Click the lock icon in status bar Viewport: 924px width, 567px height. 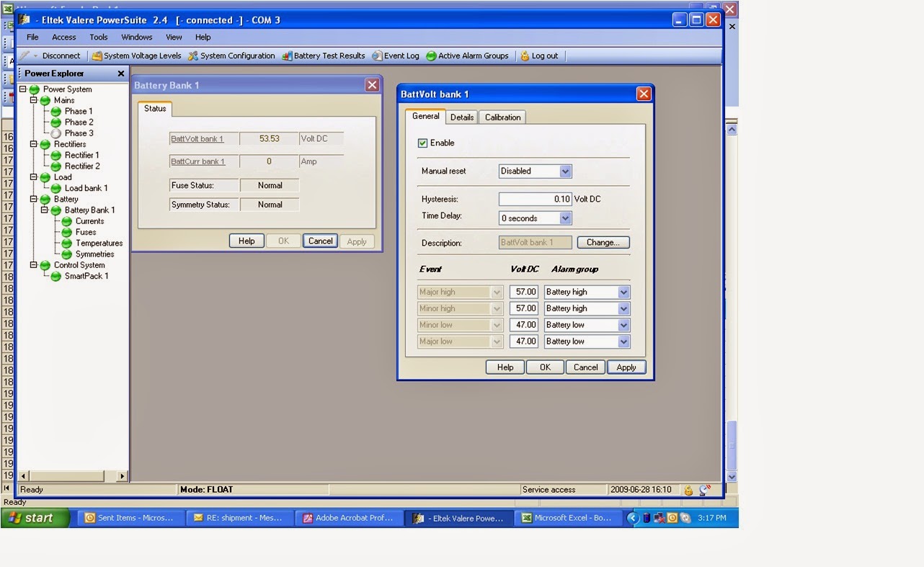point(688,490)
